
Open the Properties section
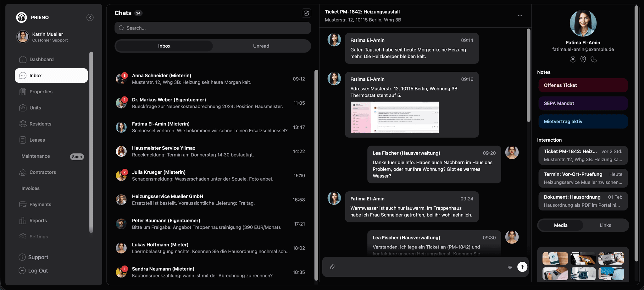point(41,91)
